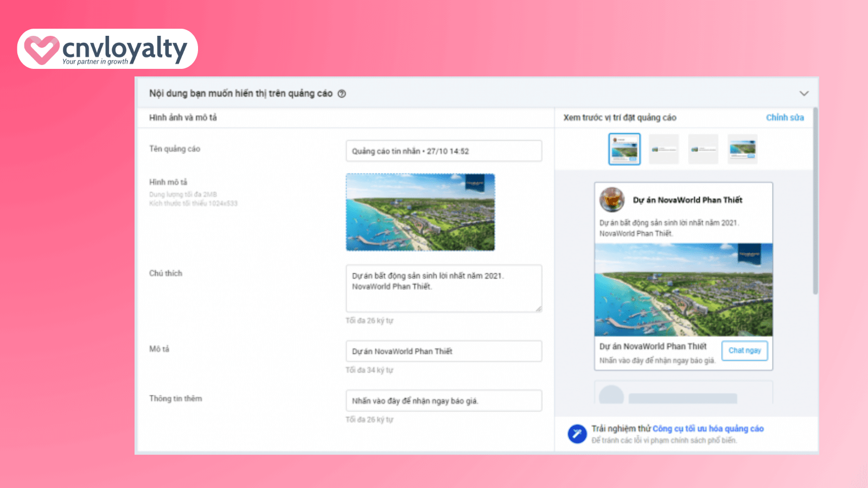Click the "Thông tin thêm" input field
Screen dimensions: 868x488
tap(443, 401)
